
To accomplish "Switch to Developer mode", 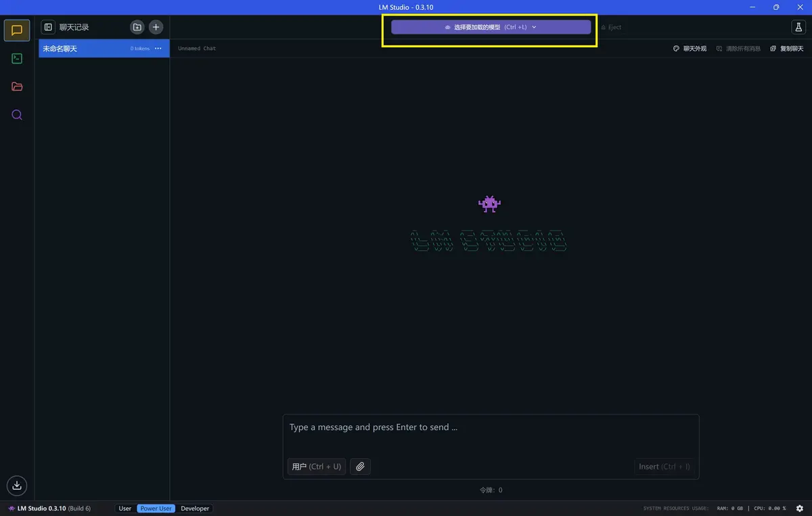I will tap(195, 509).
